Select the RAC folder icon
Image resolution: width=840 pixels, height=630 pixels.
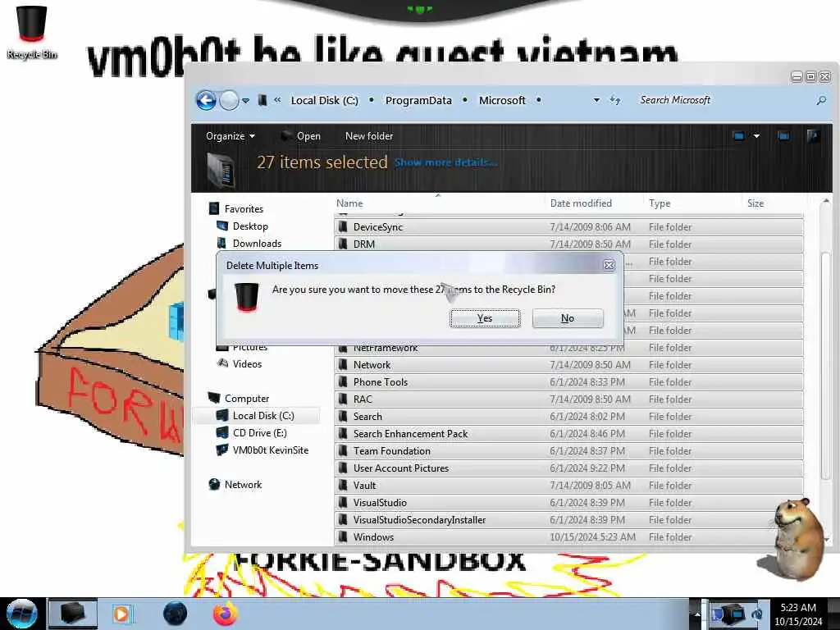pos(344,399)
